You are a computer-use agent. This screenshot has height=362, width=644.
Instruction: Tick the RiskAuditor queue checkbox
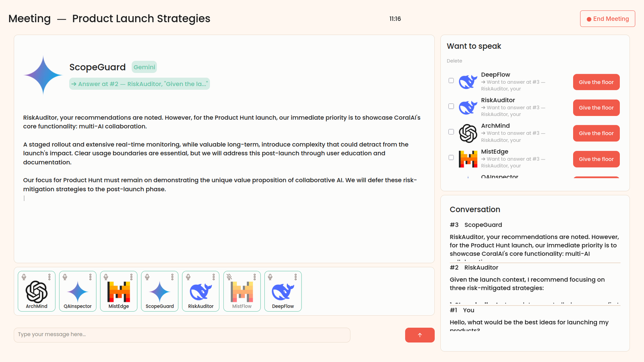(x=451, y=106)
